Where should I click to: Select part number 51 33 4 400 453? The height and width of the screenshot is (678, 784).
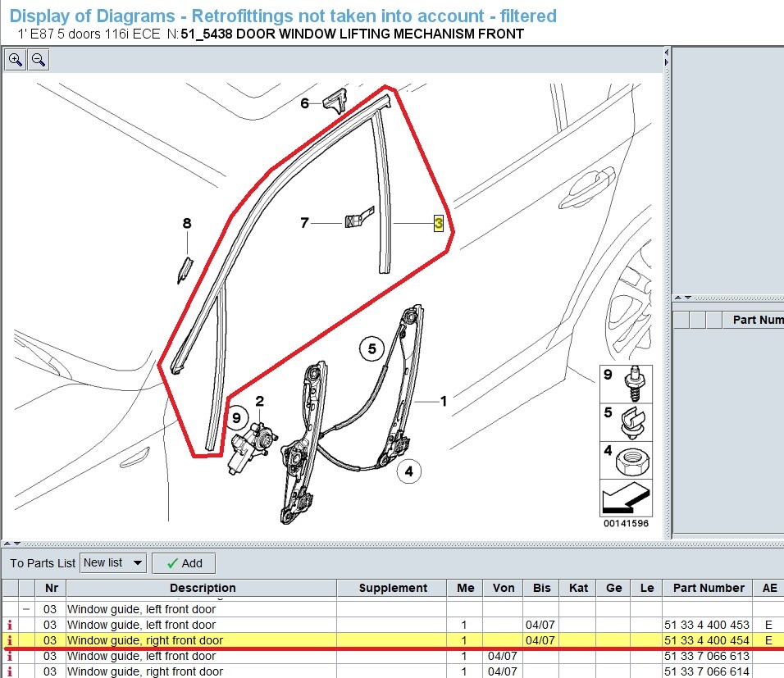706,625
